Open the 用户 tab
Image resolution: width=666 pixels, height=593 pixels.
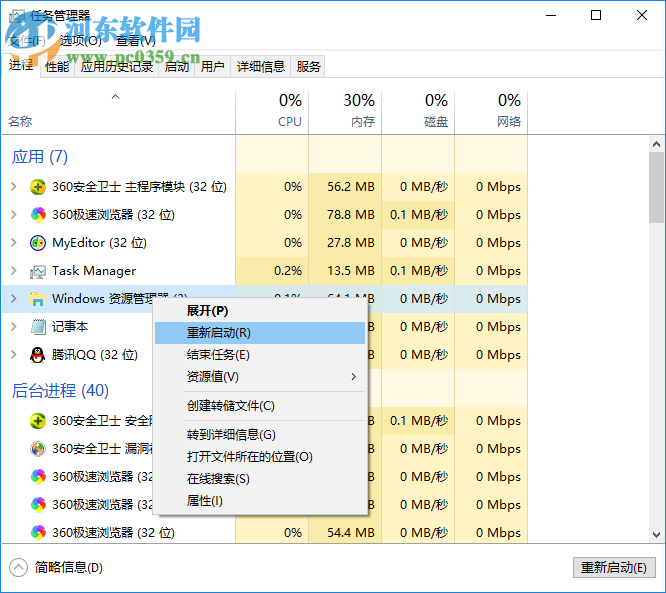click(212, 67)
